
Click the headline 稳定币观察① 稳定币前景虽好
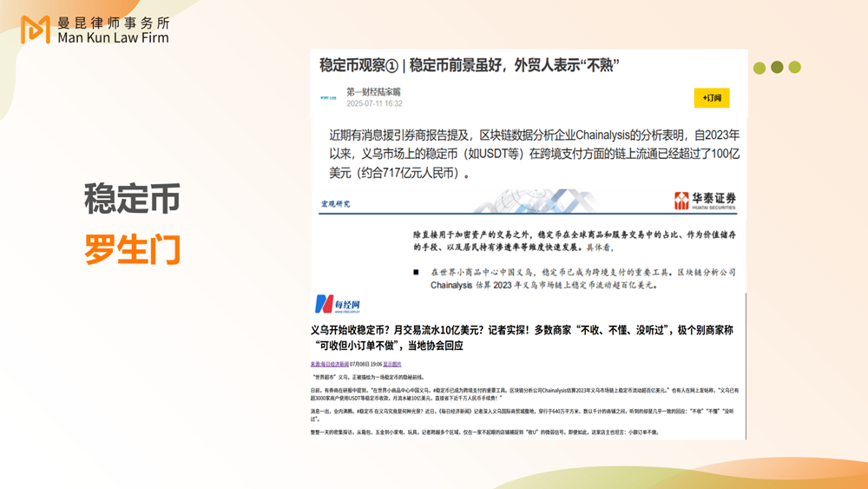[x=469, y=65]
